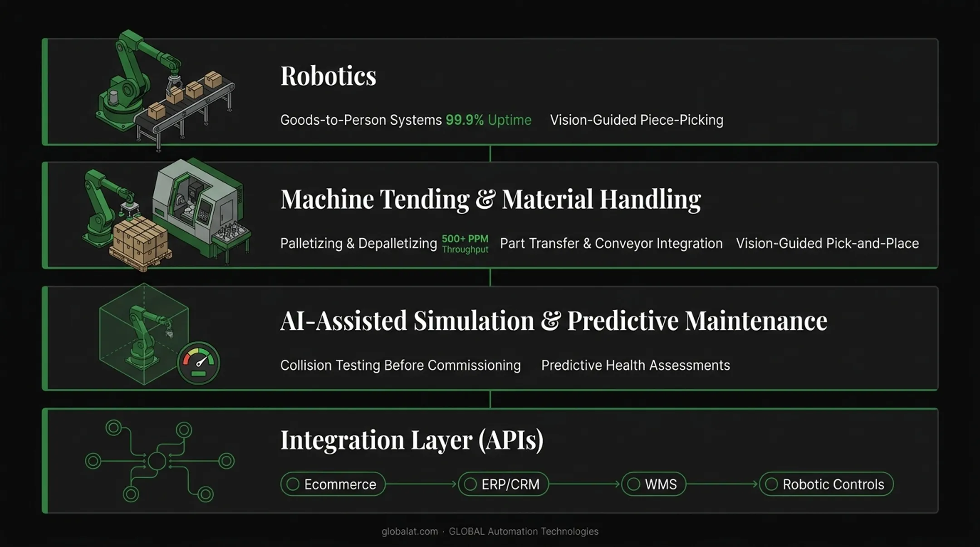Image resolution: width=980 pixels, height=547 pixels.
Task: Click Collision Testing Before Commissioning text
Action: (401, 366)
